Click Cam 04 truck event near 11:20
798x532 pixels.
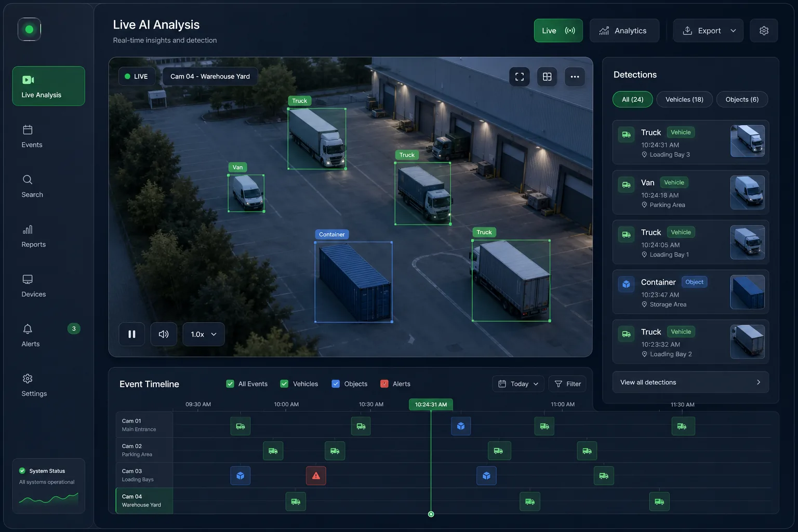659,501
